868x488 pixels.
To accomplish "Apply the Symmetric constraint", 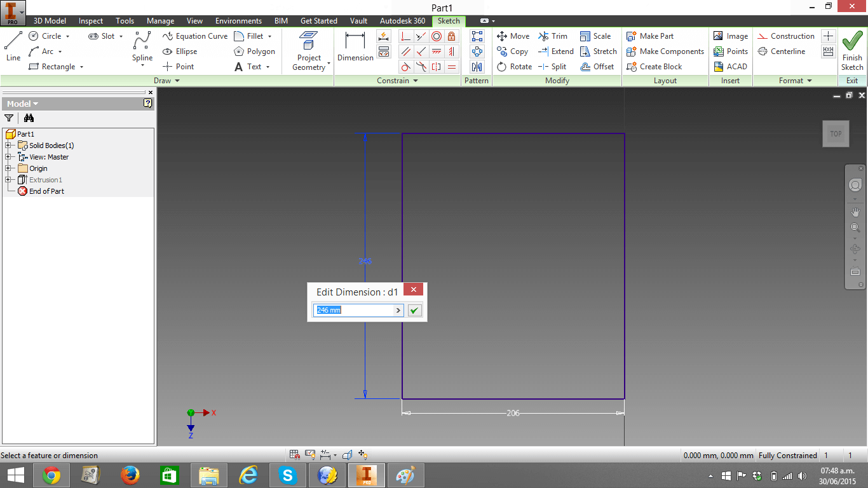I will click(437, 67).
